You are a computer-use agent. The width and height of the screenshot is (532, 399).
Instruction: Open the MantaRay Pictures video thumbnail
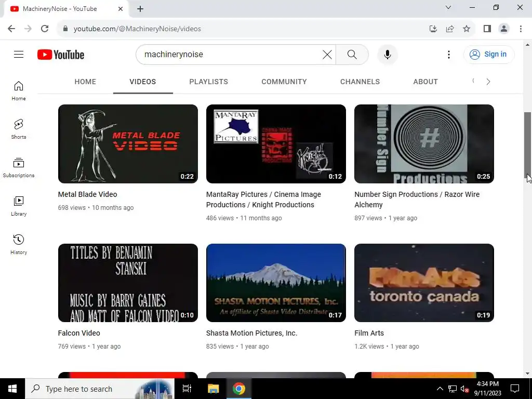pos(276,144)
